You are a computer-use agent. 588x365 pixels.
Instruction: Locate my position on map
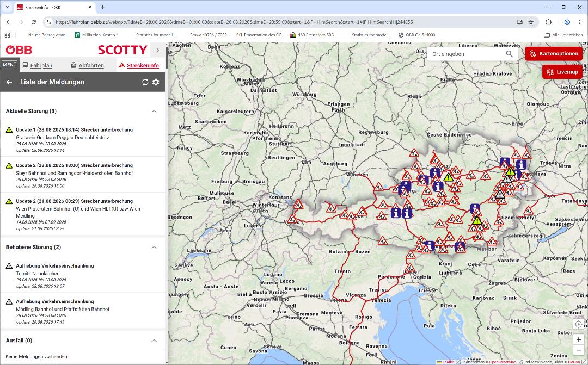point(578,324)
